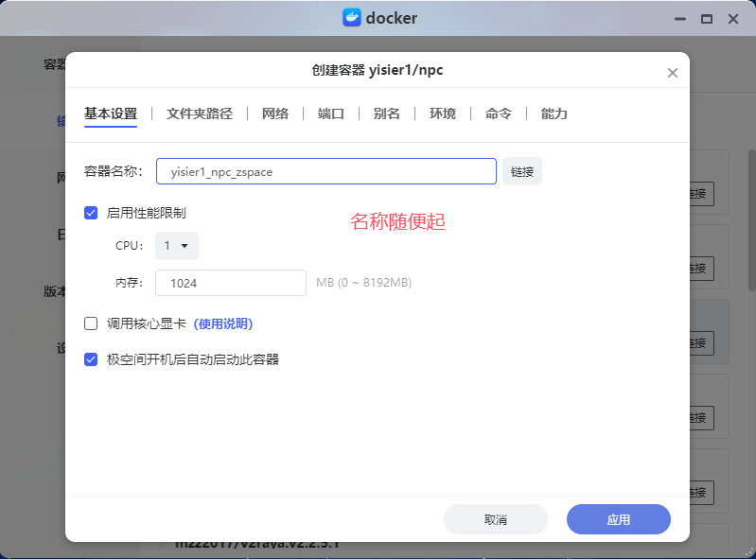Focus the 内存 value input field
The width and height of the screenshot is (756, 559).
230,283
